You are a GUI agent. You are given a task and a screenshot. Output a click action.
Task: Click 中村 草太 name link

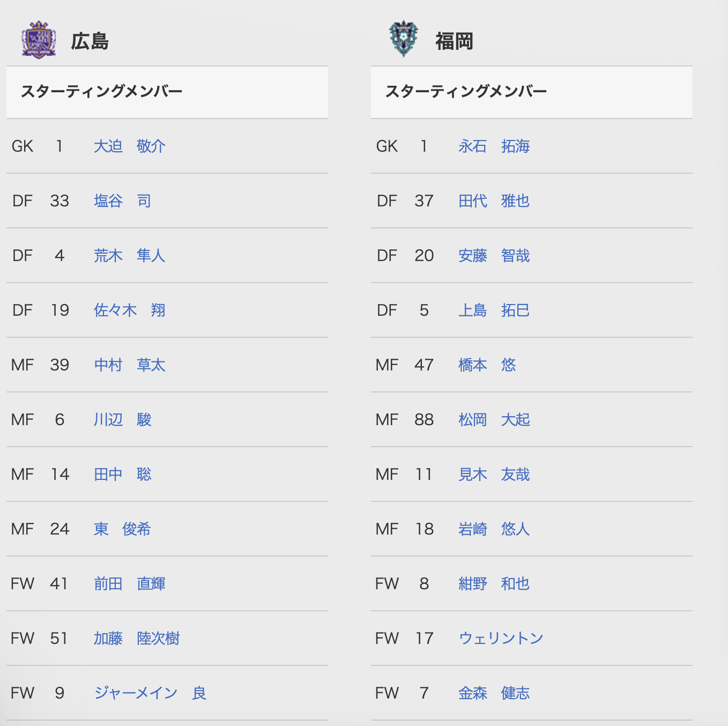coord(130,365)
